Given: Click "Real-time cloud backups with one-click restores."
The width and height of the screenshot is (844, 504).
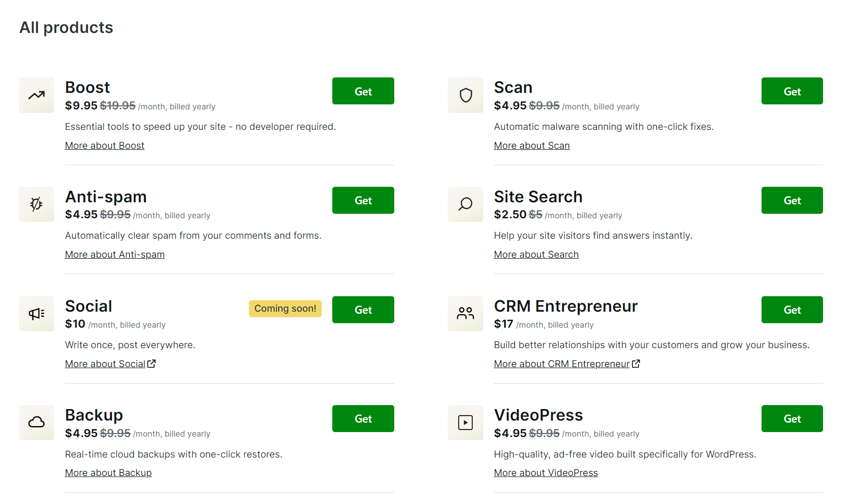Looking at the screenshot, I should tap(173, 455).
